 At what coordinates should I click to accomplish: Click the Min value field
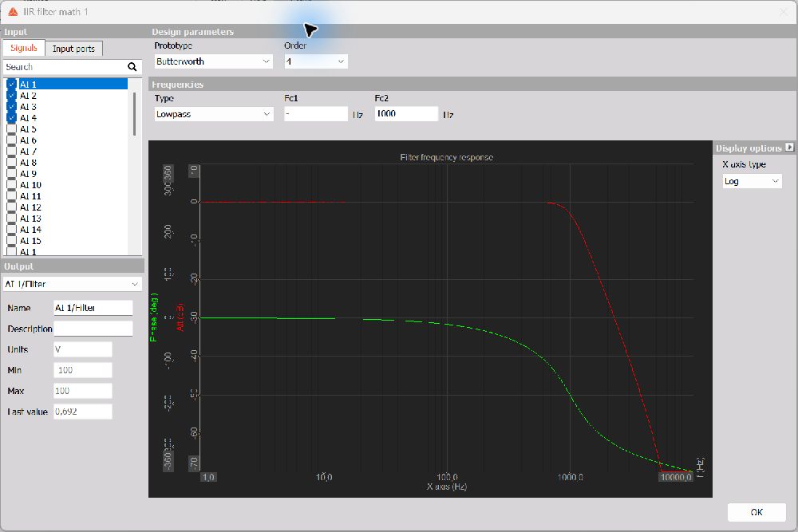click(83, 370)
